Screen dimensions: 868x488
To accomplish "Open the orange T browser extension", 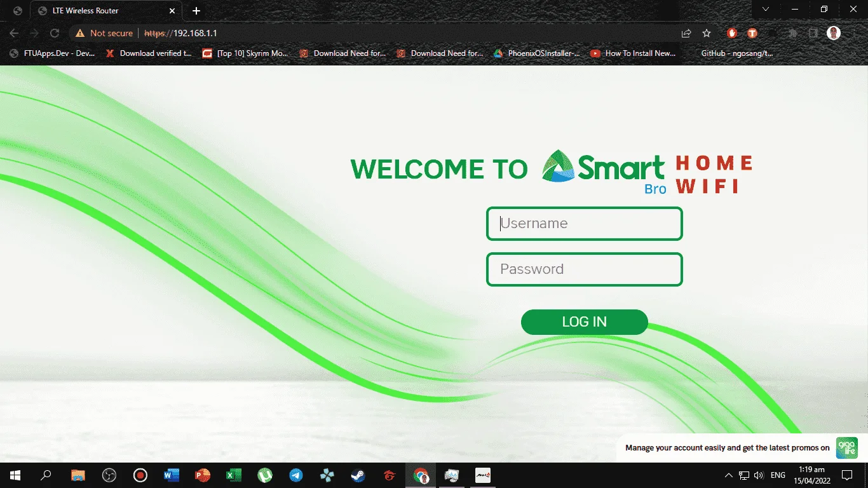I will tap(752, 33).
